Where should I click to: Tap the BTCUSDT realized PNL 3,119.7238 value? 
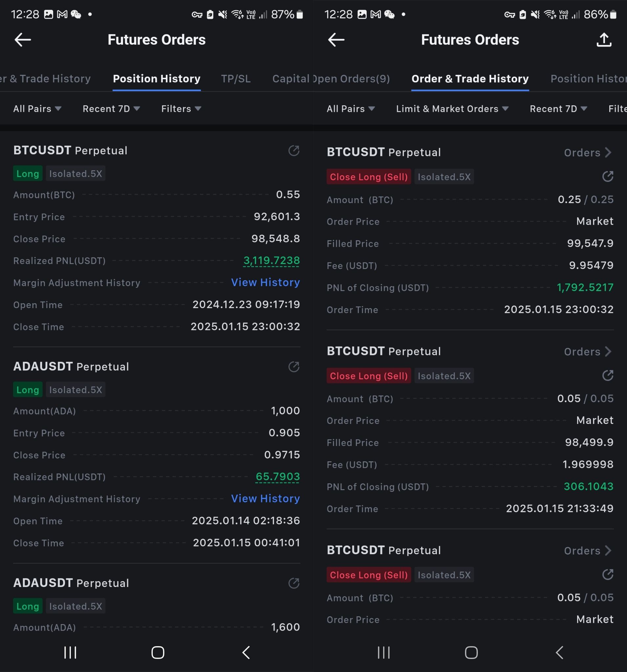tap(271, 261)
